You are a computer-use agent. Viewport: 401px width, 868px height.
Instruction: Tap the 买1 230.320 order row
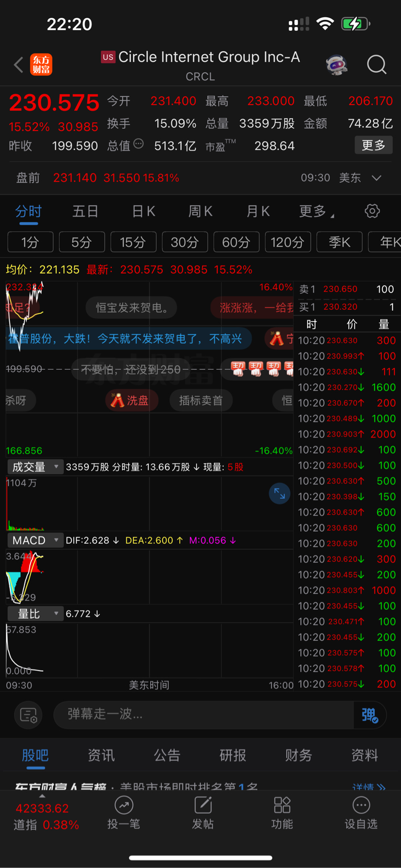tap(347, 307)
